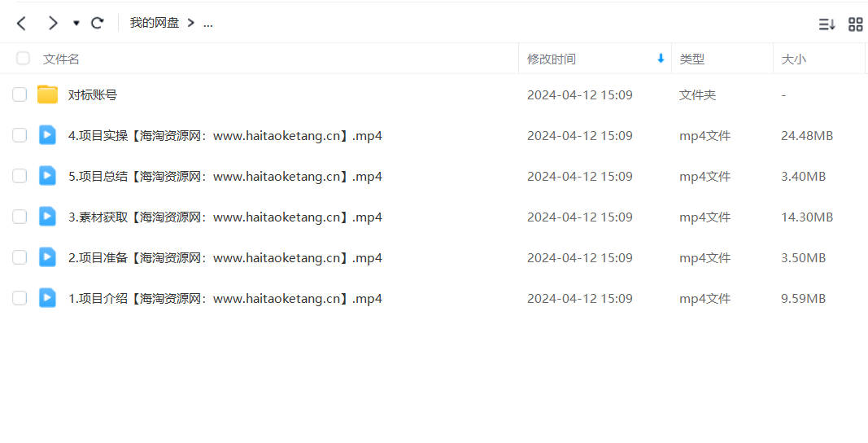Open 我的网盘 breadcrumb

155,23
